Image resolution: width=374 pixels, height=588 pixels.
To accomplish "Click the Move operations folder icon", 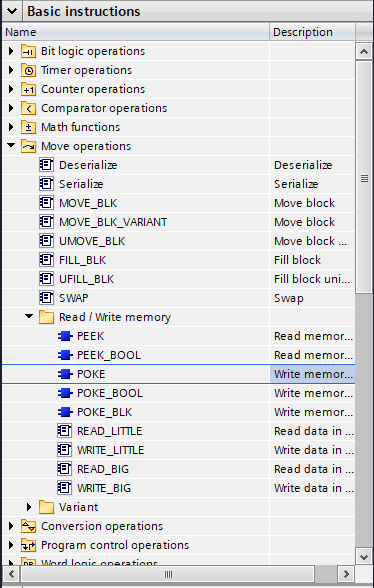I will [x=29, y=146].
